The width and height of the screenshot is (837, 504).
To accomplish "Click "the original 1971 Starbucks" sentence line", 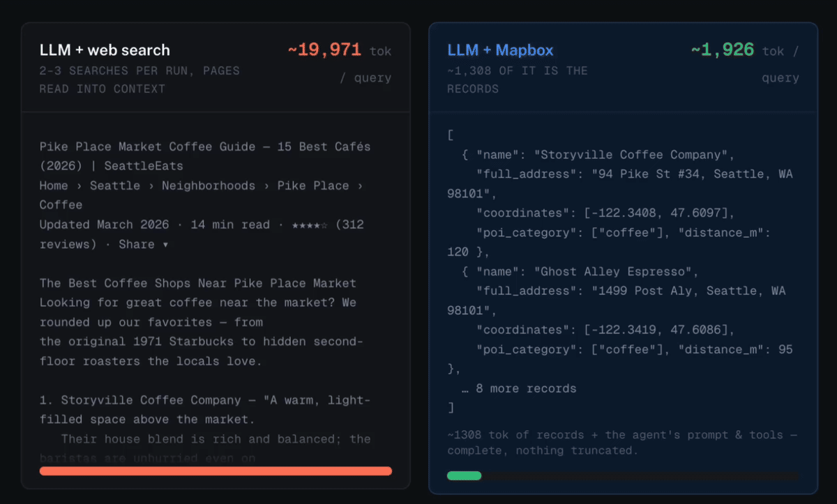I will [x=201, y=342].
